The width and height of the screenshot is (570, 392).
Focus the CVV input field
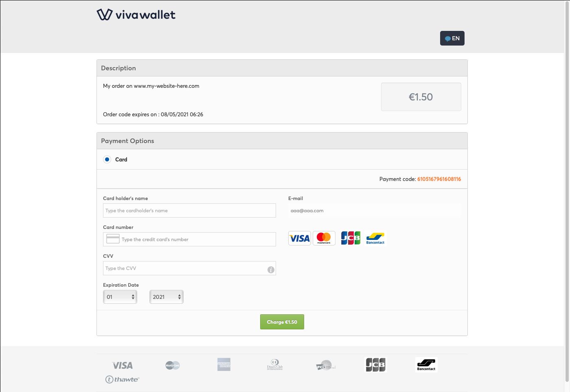tap(189, 268)
